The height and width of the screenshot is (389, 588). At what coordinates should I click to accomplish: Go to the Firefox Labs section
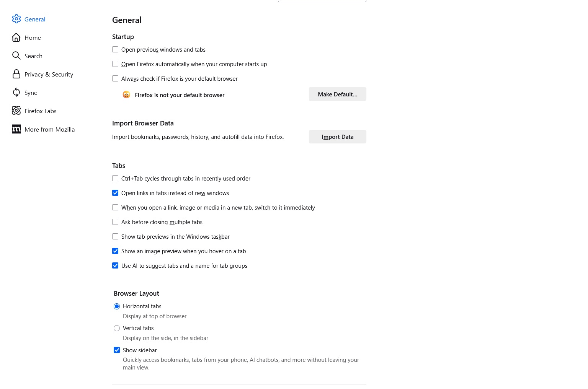coord(40,111)
